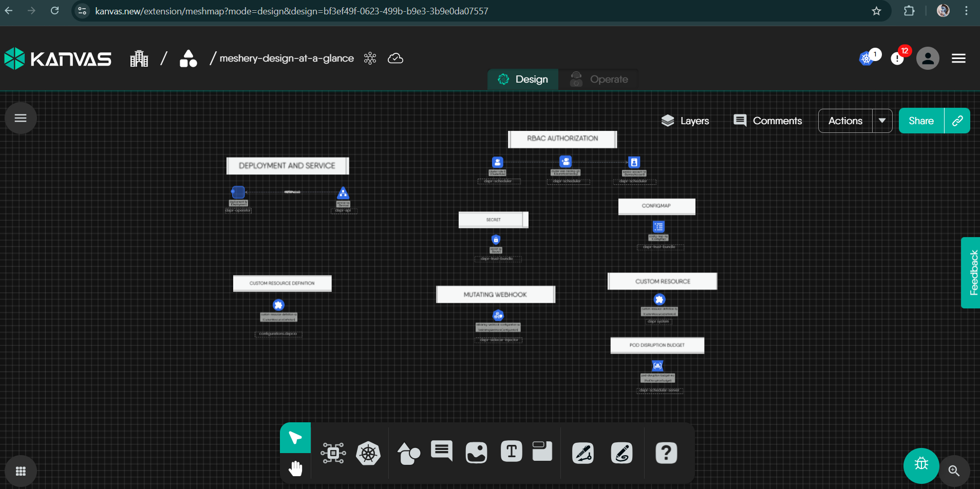Toggle the Comments panel

[768, 121]
